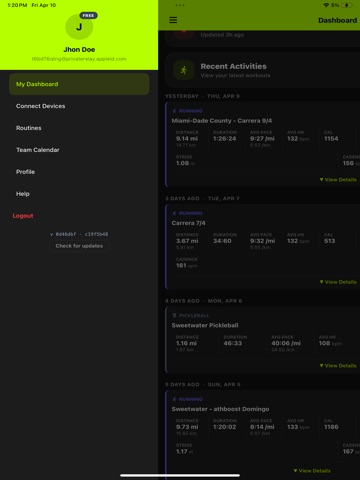Click the Check for updates button
Viewport: 360px width, 480px height.
pos(79,246)
